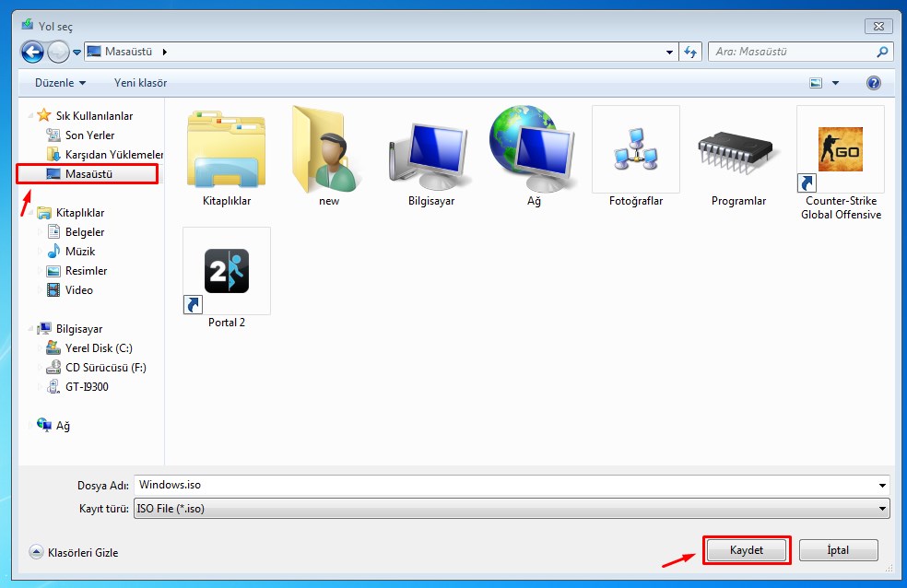This screenshot has height=588, width=907.
Task: Click the help question mark icon
Action: pos(873,83)
